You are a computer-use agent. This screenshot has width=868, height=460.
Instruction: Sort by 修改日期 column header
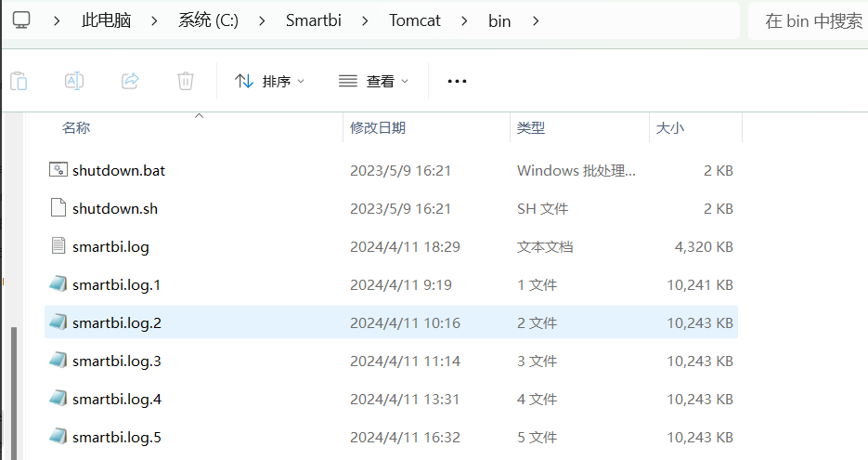pyautogui.click(x=378, y=127)
